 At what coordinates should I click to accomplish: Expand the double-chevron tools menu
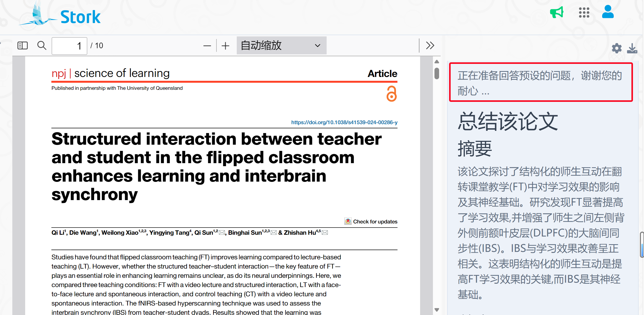[430, 45]
